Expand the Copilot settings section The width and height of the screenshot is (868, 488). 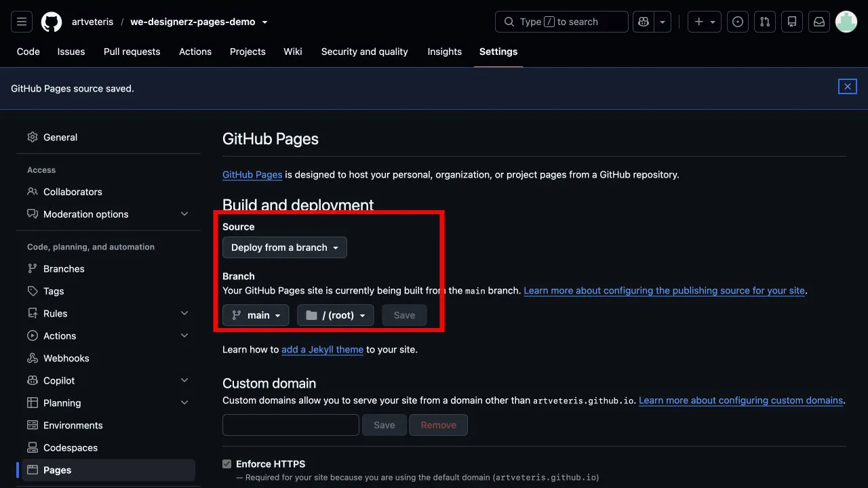[x=108, y=380]
